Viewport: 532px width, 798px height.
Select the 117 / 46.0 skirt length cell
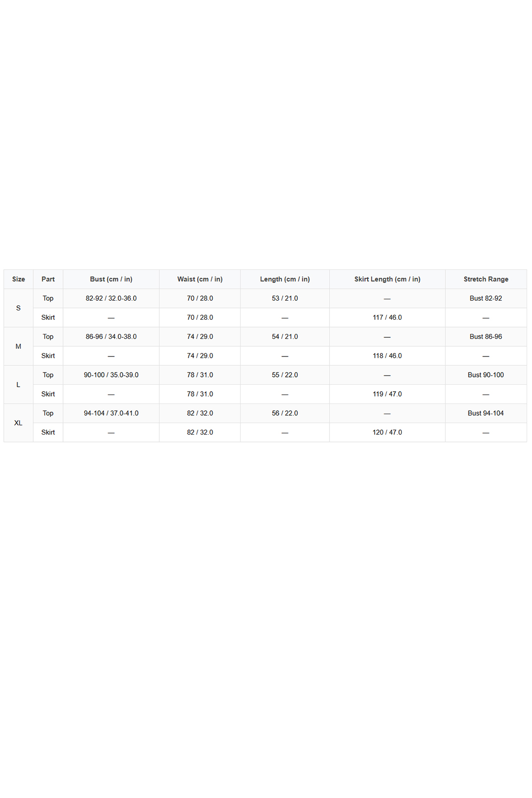[387, 318]
